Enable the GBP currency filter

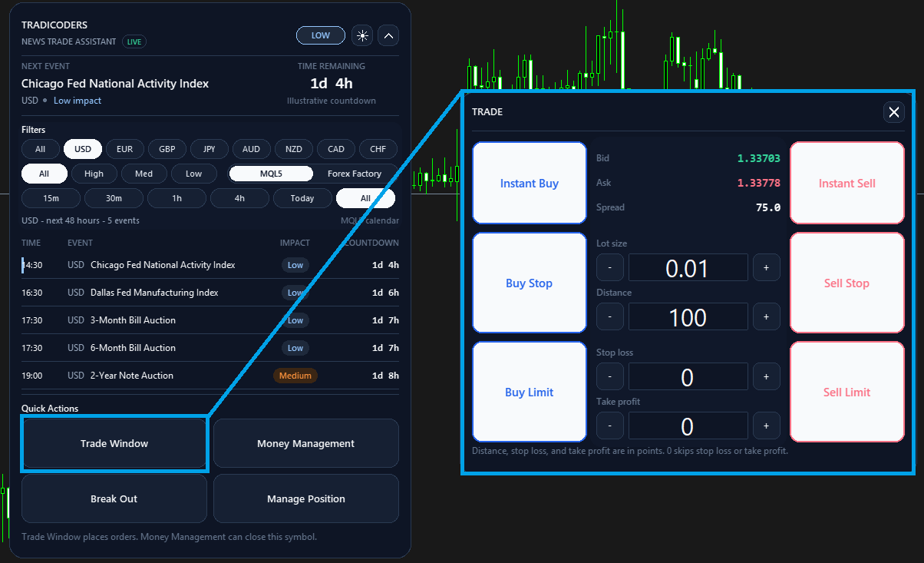[167, 149]
